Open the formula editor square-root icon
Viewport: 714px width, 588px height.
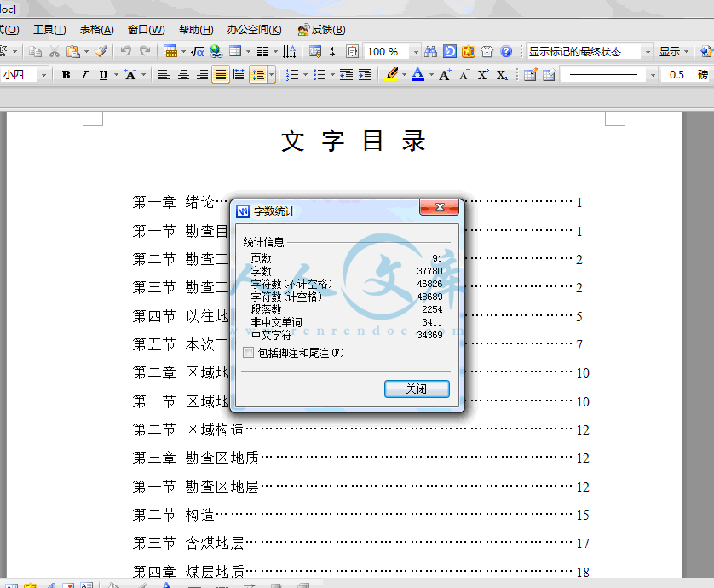[197, 51]
